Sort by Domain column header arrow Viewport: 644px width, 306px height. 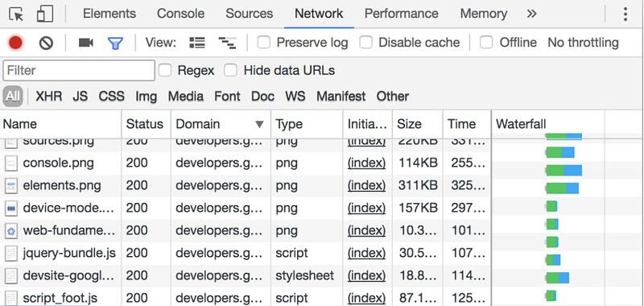point(259,124)
